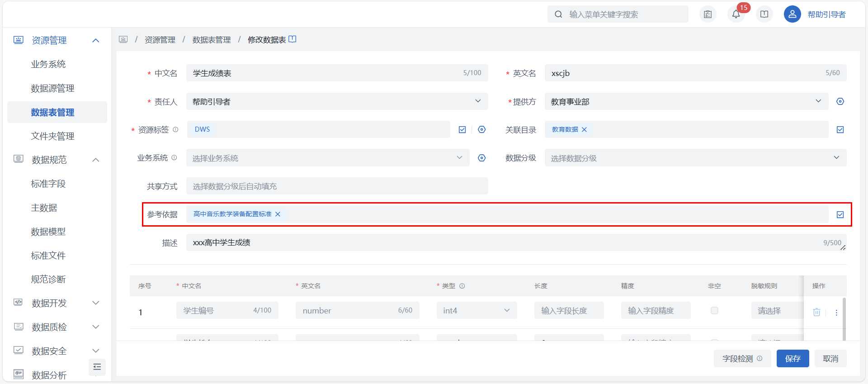Click the 取消 button
Screen dimensions: 868x384
(x=830, y=359)
